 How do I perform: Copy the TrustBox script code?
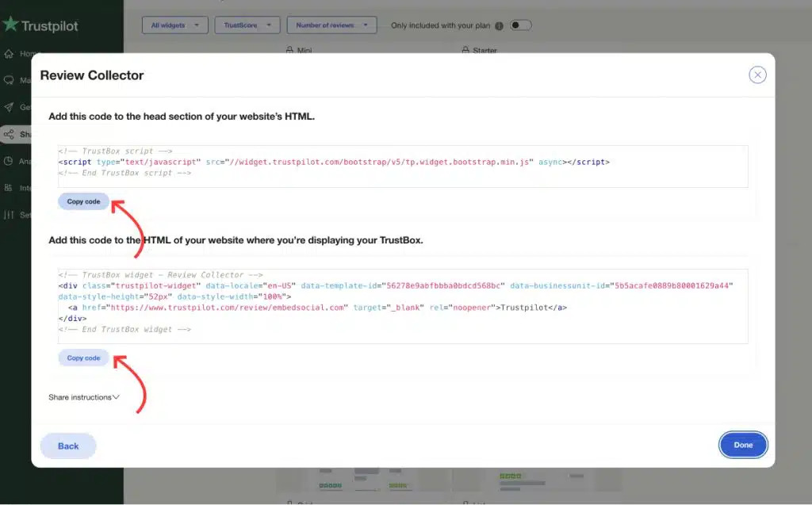pos(83,201)
